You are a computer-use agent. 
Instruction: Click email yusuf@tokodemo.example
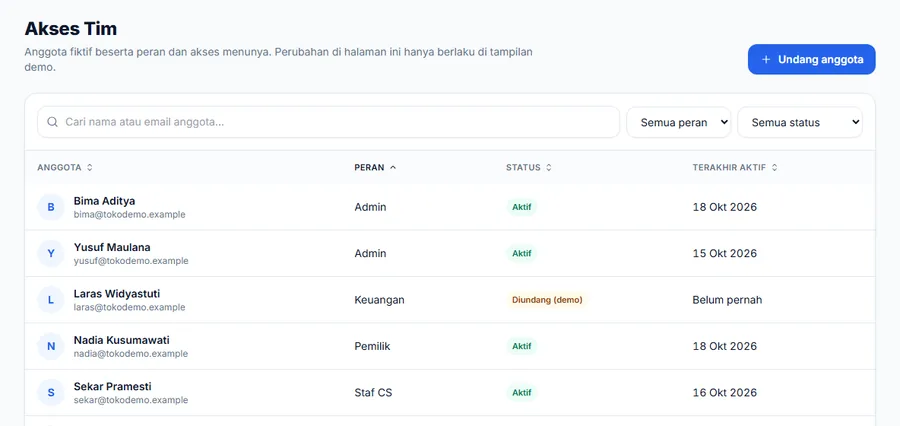click(131, 261)
